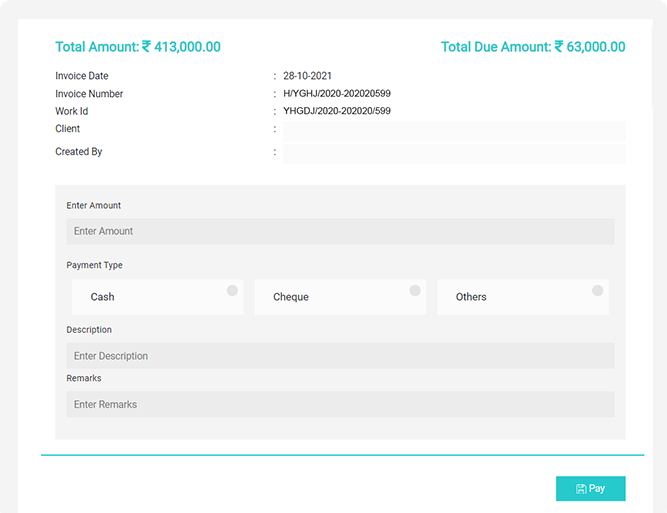Click the Cheque label text
Image resolution: width=667 pixels, height=513 pixels.
291,297
